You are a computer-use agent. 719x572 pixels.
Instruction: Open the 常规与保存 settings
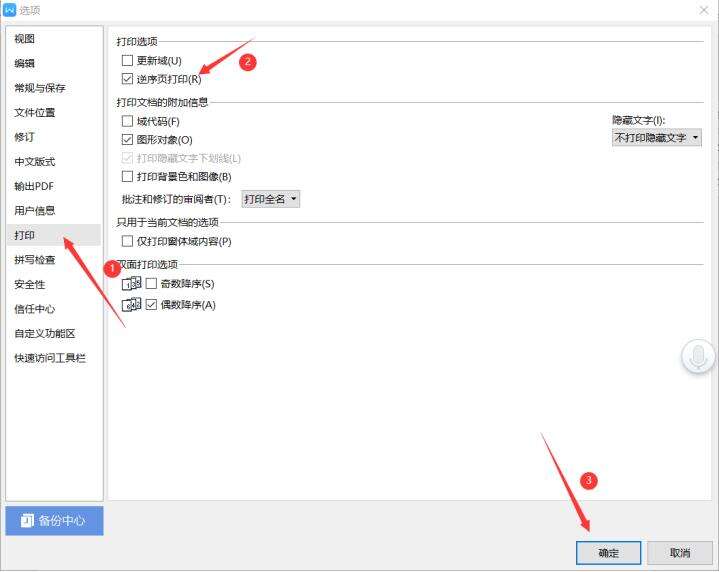[x=54, y=88]
